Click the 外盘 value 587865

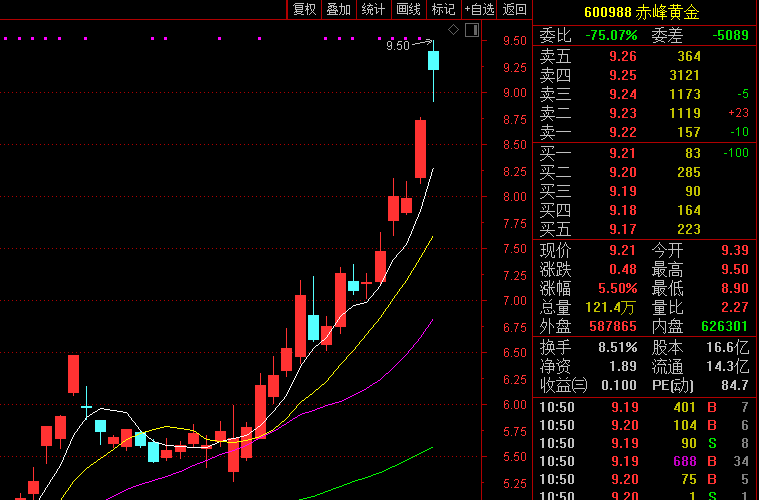click(613, 326)
